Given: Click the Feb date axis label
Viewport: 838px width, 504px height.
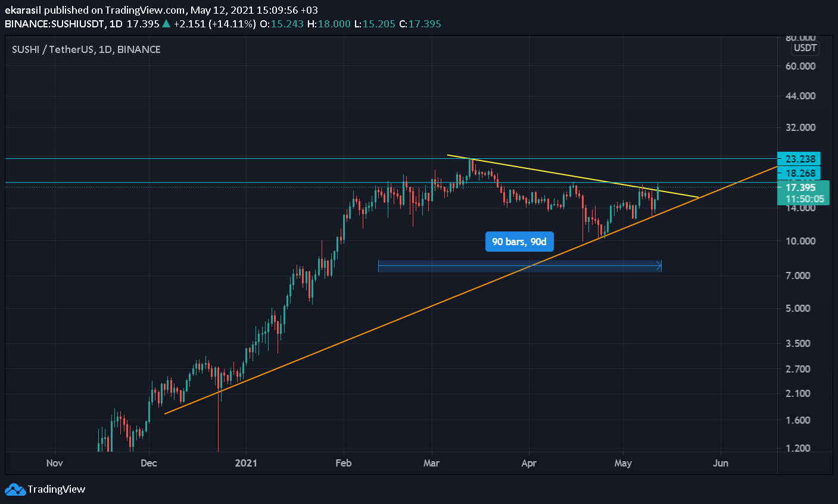Looking at the screenshot, I should click(344, 463).
